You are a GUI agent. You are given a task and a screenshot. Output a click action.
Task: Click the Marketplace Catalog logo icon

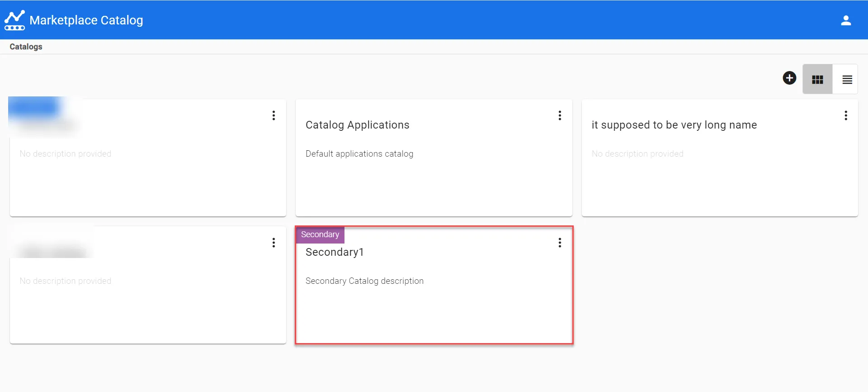[14, 20]
